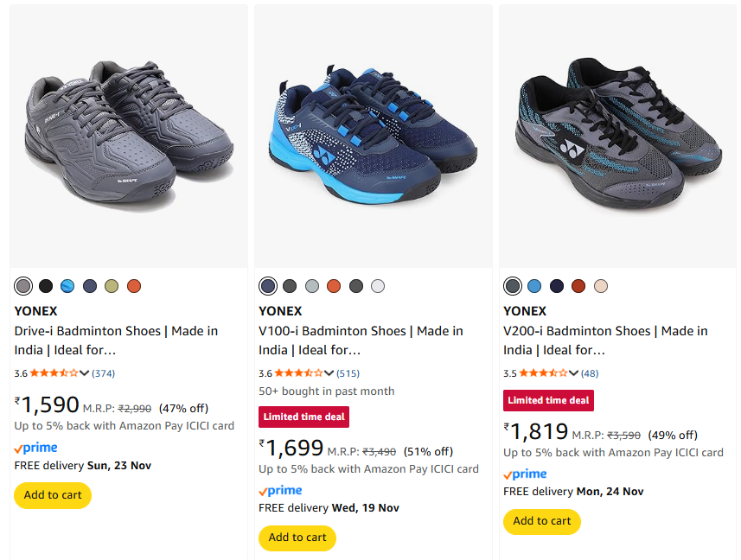This screenshot has width=741, height=560.
Task: Expand rating breakdown chevron for Drive-i shoes
Action: pos(84,373)
